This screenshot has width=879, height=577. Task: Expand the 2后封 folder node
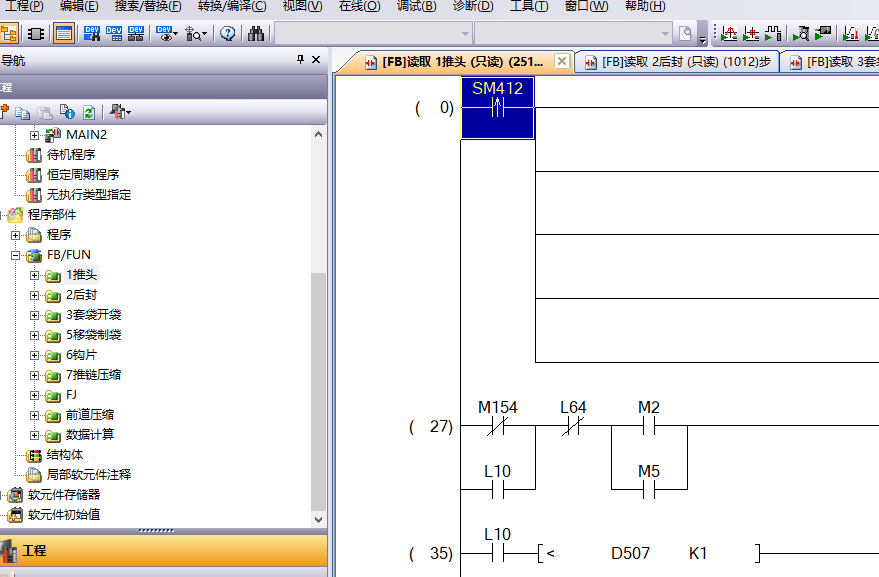coord(35,295)
